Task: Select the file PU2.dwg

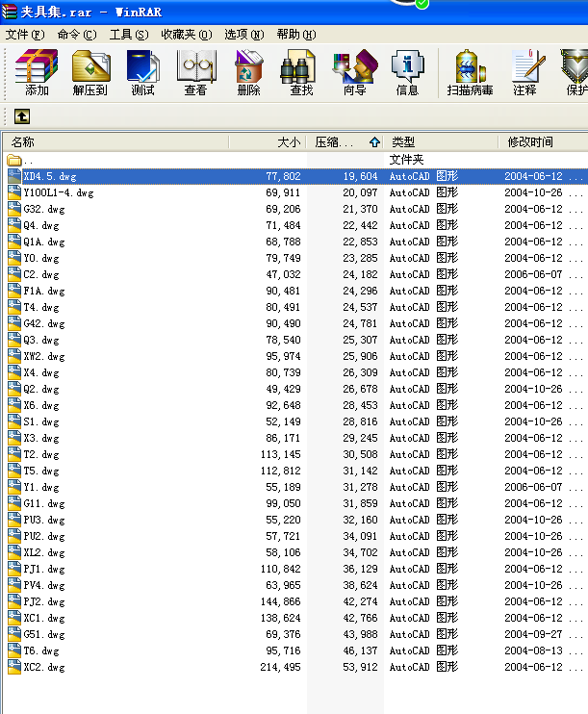Action: point(44,536)
